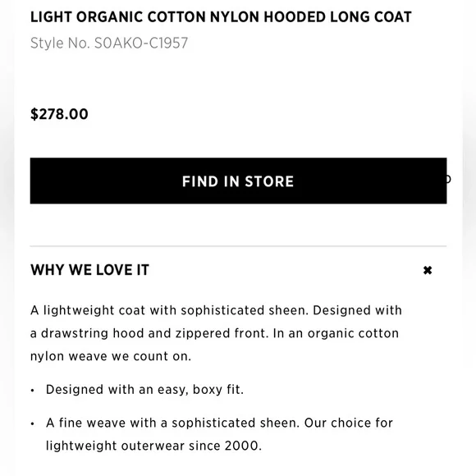This screenshot has width=476, height=476.
Task: Click the product title Light Organic Cotton coat
Action: click(221, 17)
